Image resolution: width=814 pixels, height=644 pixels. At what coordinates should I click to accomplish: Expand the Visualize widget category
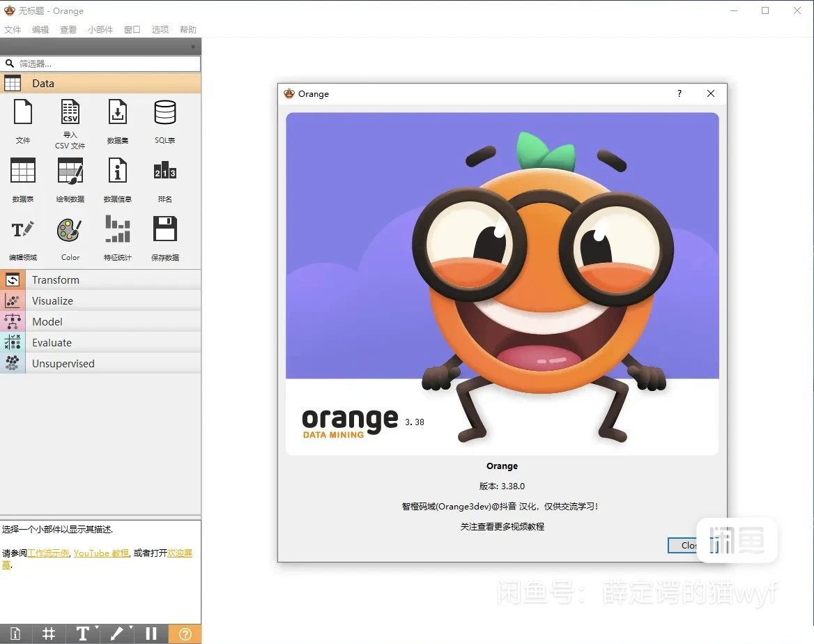(52, 301)
